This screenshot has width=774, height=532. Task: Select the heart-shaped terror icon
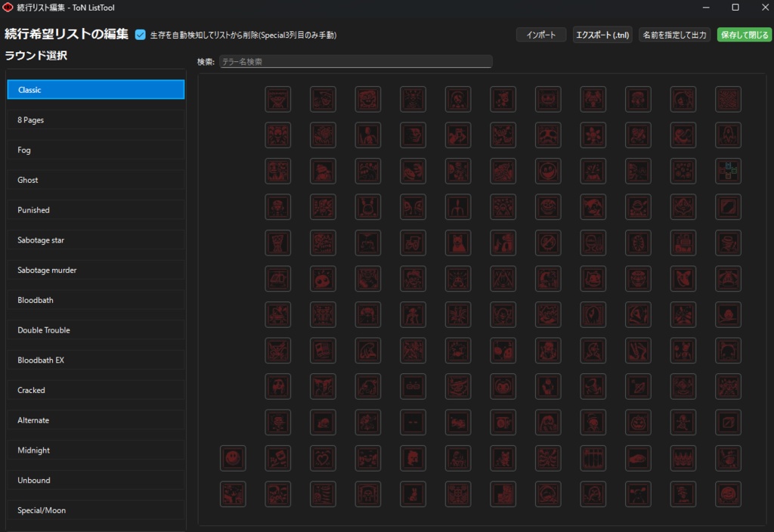[323, 458]
